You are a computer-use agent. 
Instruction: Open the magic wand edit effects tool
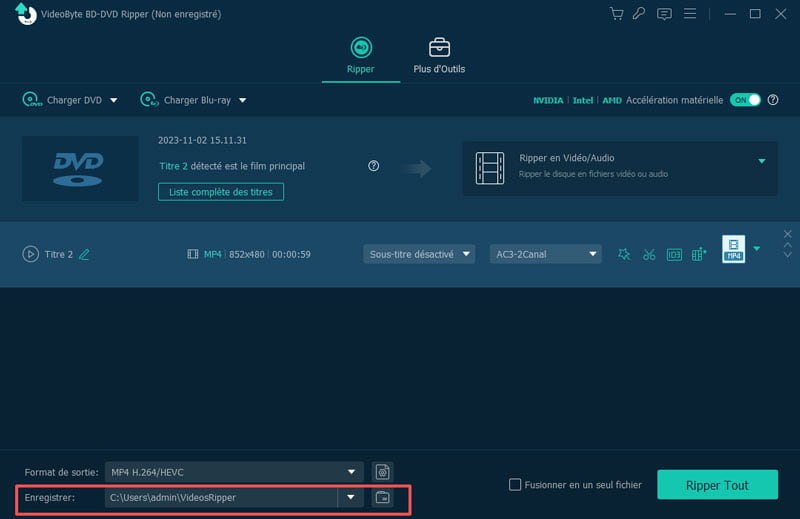pyautogui.click(x=624, y=255)
